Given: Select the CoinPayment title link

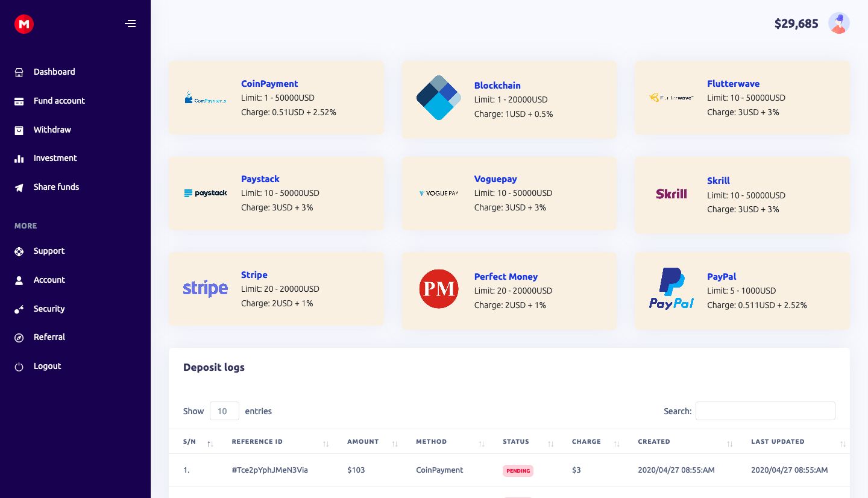Looking at the screenshot, I should tap(269, 84).
